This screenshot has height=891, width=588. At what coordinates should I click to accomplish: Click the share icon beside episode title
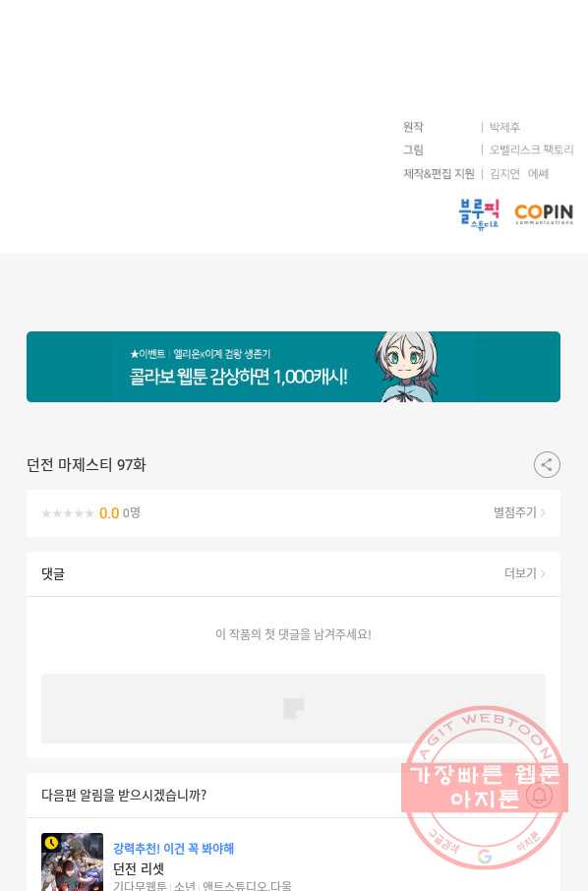pyautogui.click(x=547, y=465)
